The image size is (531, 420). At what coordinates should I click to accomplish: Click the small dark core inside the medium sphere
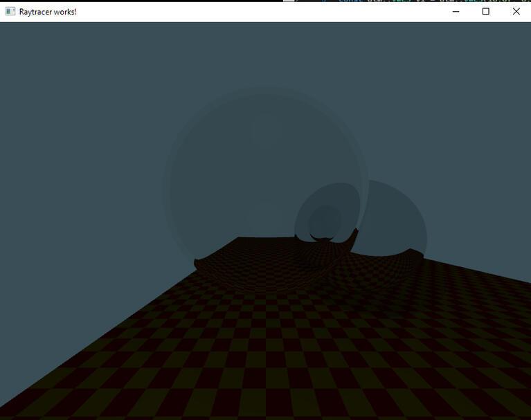click(x=323, y=221)
